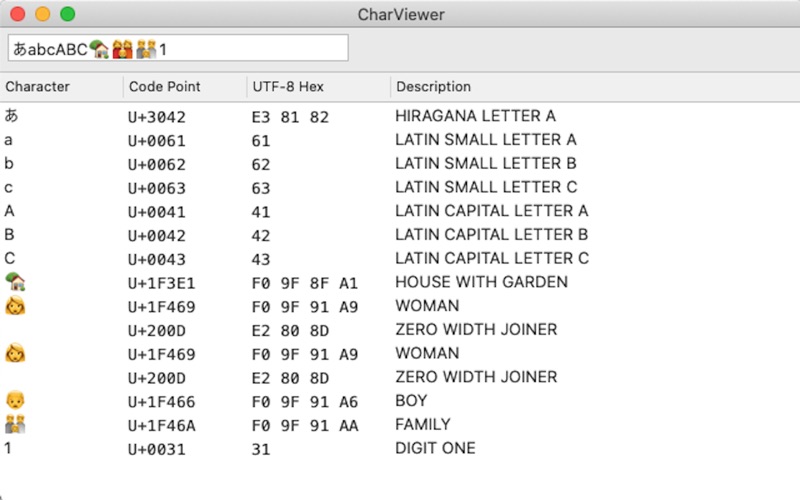Screen dimensions: 800x500
Task: Click the F0 9F 91 A6 hex value
Action: click(305, 402)
